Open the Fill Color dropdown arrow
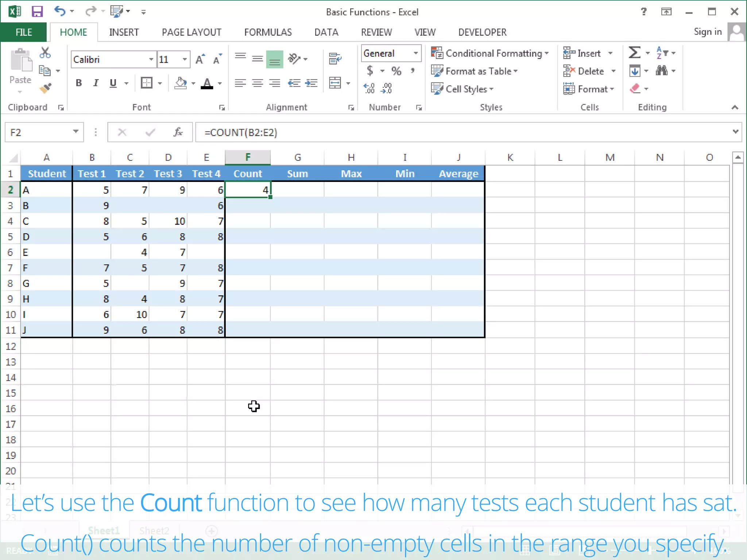This screenshot has height=560, width=747. point(193,83)
